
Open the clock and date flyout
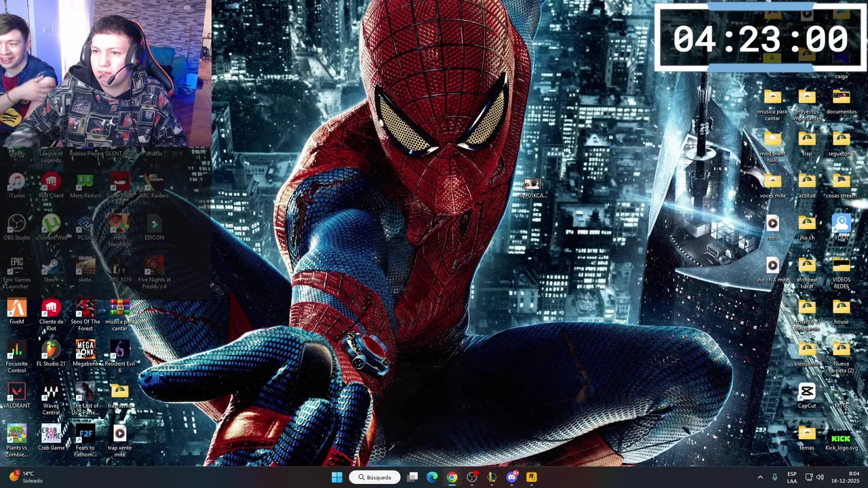coord(845,477)
